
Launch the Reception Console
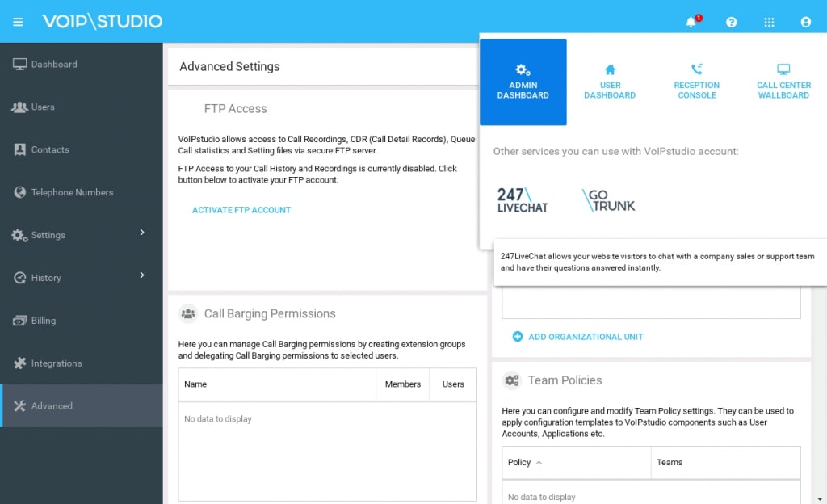tap(696, 82)
